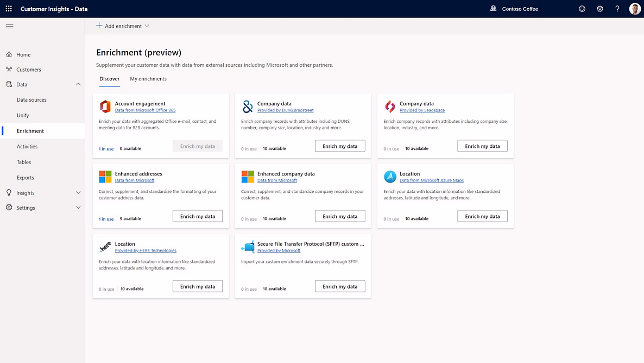Image resolution: width=644 pixels, height=363 pixels.
Task: Open the Provided by Leadspace link
Action: point(422,110)
